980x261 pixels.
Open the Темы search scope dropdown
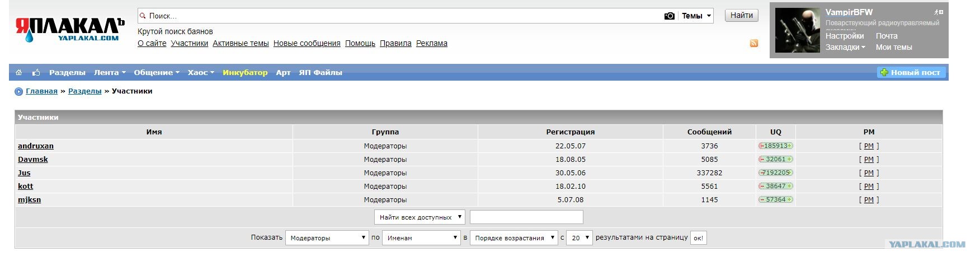coord(696,16)
